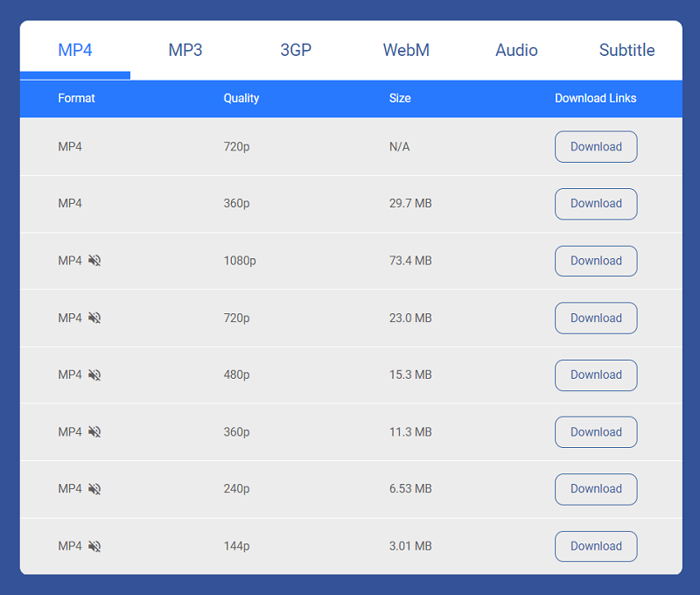Screen dimensions: 700x595
Task: Click muted speaker icon on 240p row
Action: (x=94, y=489)
